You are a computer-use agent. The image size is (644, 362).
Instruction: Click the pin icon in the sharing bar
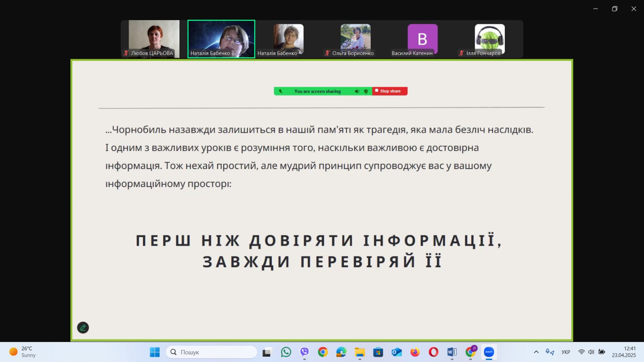281,91
